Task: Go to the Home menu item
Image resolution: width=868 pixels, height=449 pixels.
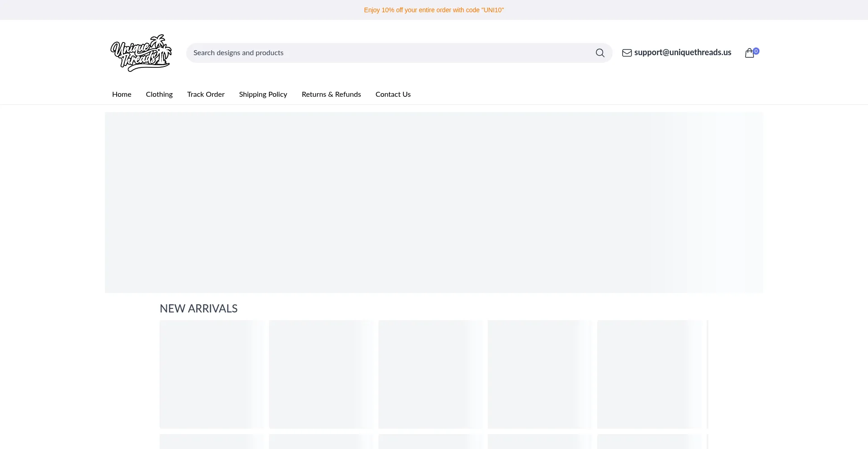Action: (x=122, y=94)
